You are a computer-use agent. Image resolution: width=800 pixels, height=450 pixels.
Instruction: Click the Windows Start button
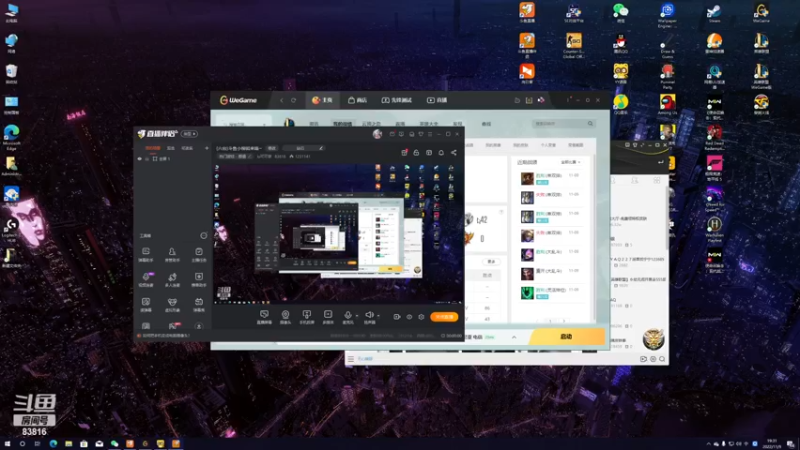click(x=7, y=444)
